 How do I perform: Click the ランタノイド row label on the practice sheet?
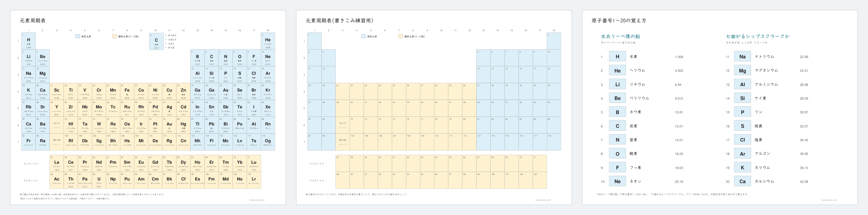317,164
